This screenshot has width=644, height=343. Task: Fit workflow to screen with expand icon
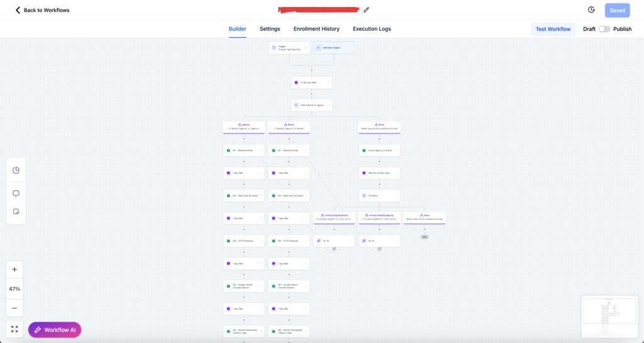point(14,329)
